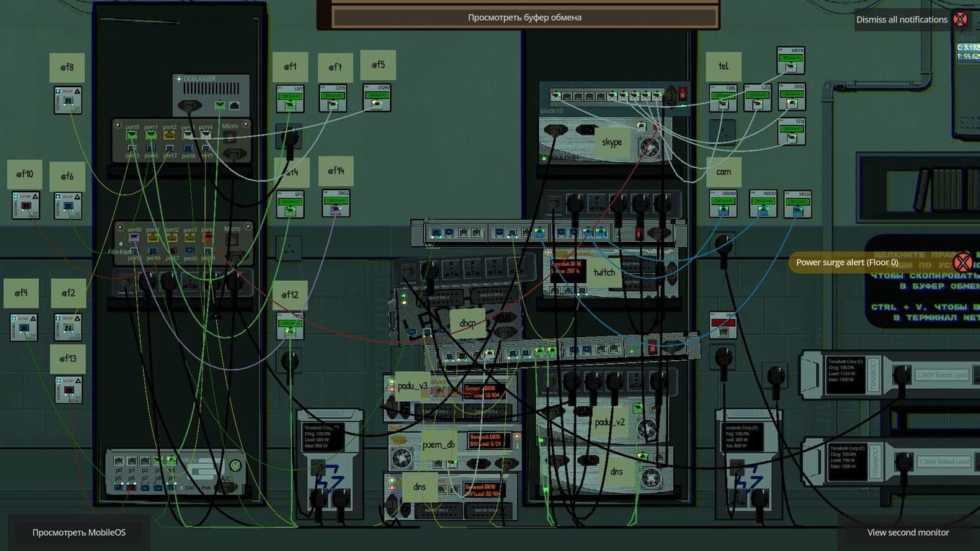The image size is (980, 551).
Task: Click the LZXJ wall socket
Action: pyautogui.click(x=757, y=97)
